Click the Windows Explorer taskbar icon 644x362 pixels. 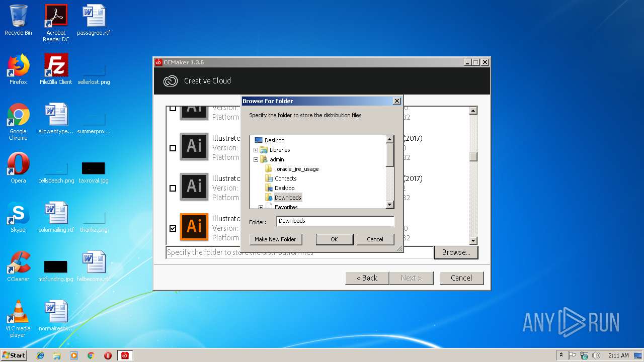click(x=57, y=355)
